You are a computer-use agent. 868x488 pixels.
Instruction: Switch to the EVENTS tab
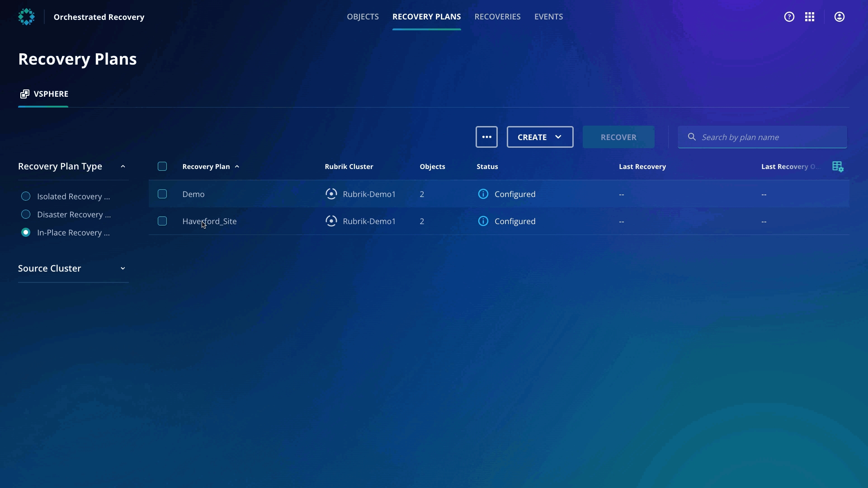pyautogui.click(x=548, y=17)
